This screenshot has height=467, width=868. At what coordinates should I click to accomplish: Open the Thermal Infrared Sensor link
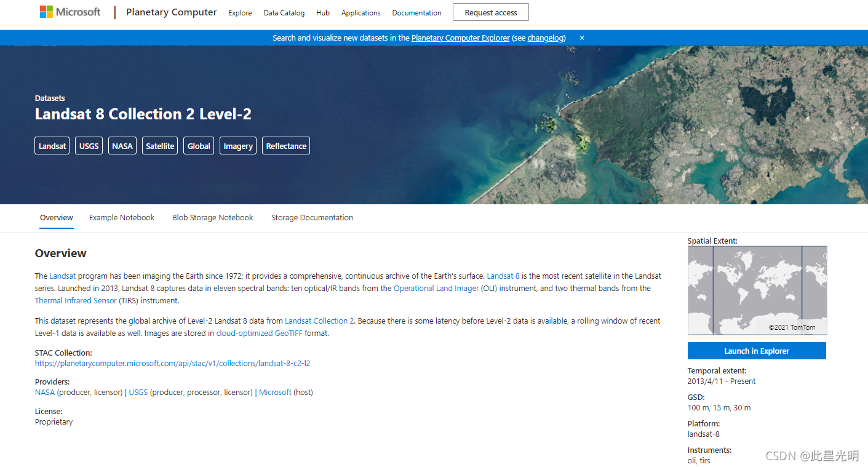[76, 301]
